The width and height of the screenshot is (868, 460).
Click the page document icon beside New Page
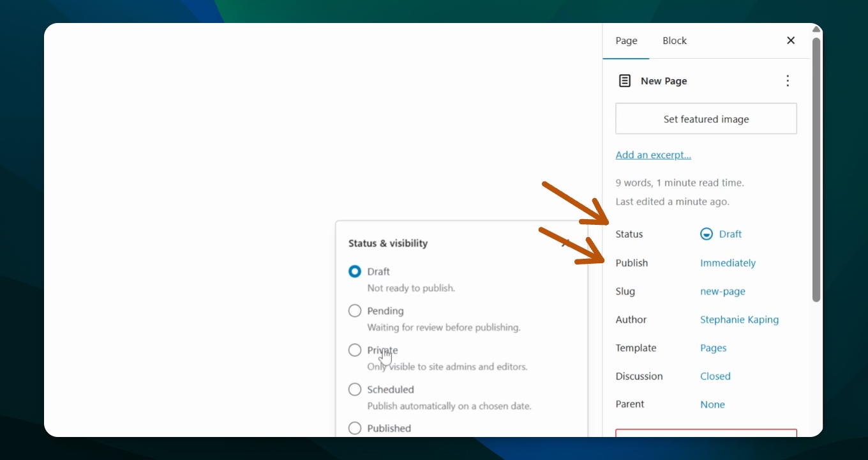(625, 81)
